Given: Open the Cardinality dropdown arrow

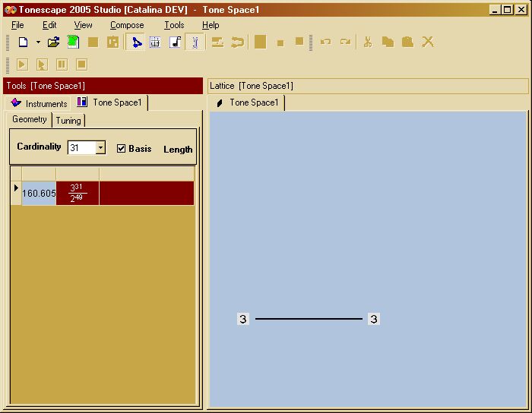Looking at the screenshot, I should click(x=100, y=147).
